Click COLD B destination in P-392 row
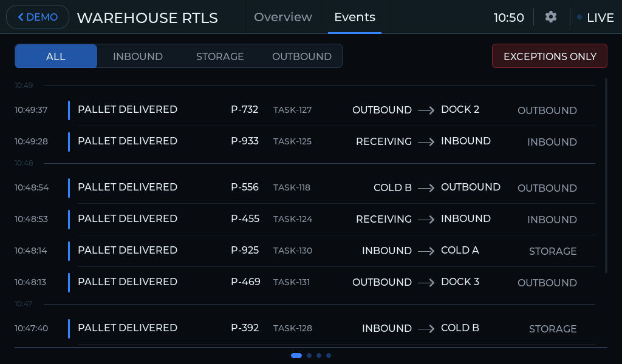 [460, 328]
